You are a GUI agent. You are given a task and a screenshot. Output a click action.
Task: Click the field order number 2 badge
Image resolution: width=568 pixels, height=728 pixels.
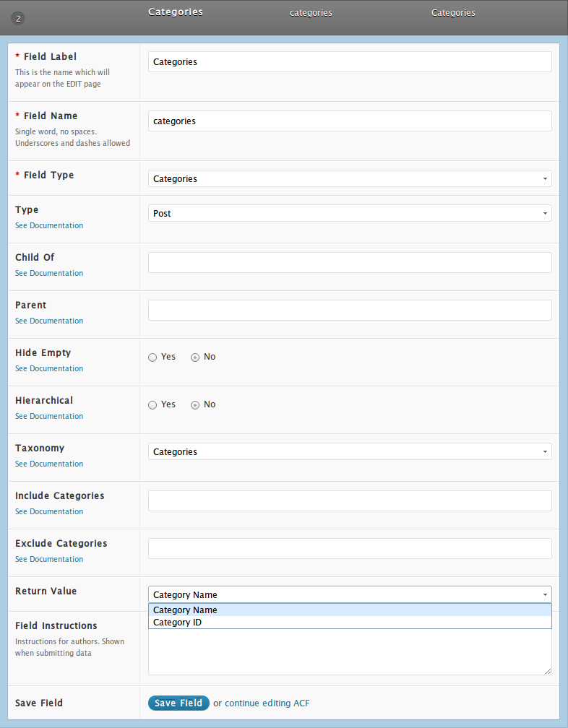18,19
